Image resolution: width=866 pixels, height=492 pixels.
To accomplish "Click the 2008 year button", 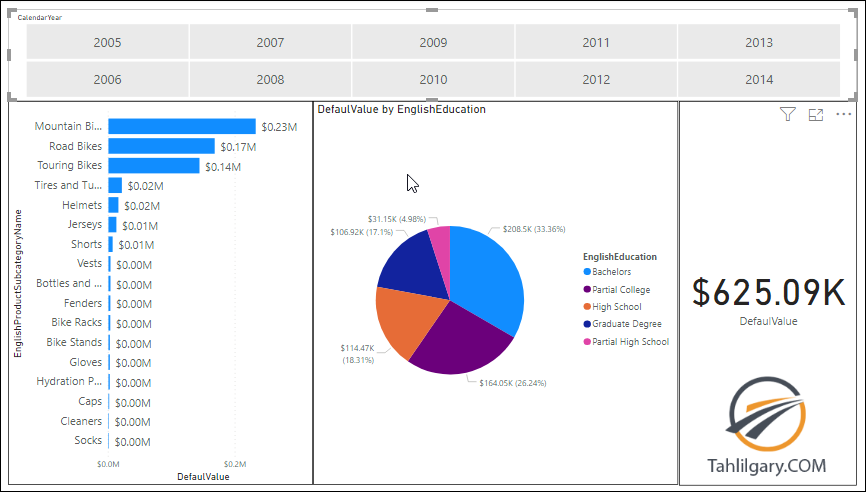I will click(270, 80).
